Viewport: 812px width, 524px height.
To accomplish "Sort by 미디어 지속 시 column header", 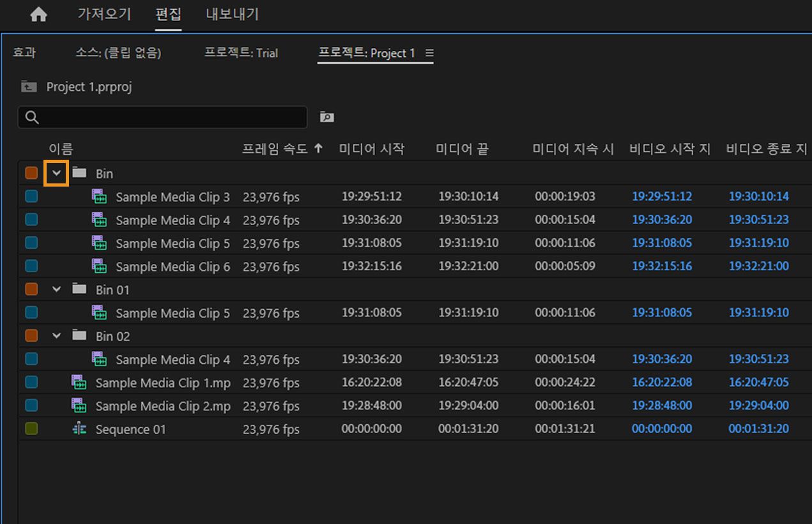I will click(573, 149).
